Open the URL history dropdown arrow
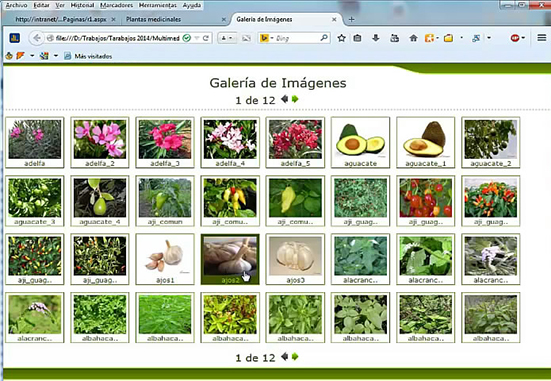The width and height of the screenshot is (551, 381). pos(197,38)
